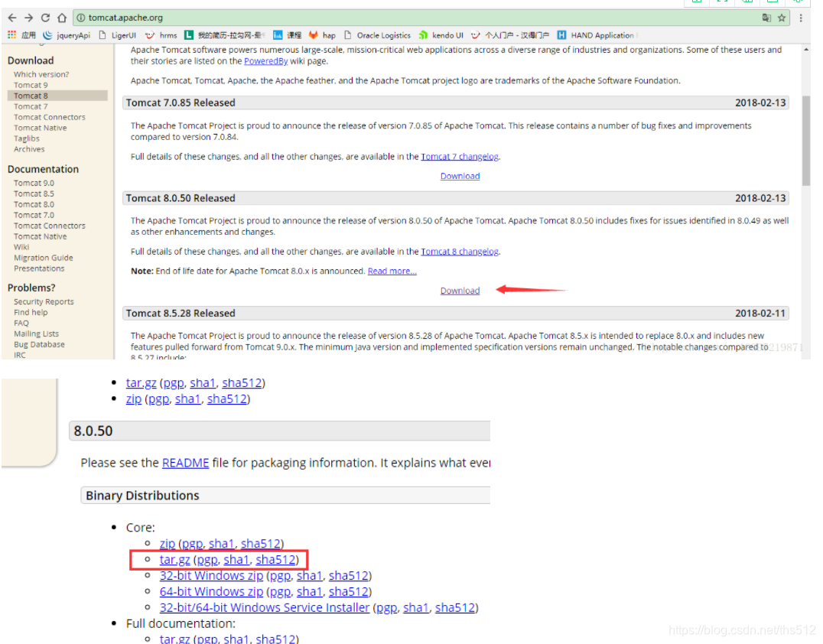Image resolution: width=823 pixels, height=644 pixels.
Task: Open the 应用 apps grid icon
Action: point(11,34)
